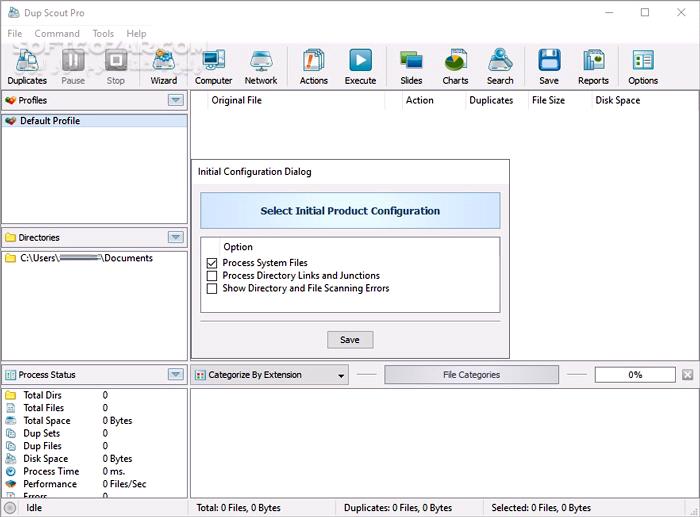Open the Command menu
Screen dimensions: 700x517
(57, 33)
